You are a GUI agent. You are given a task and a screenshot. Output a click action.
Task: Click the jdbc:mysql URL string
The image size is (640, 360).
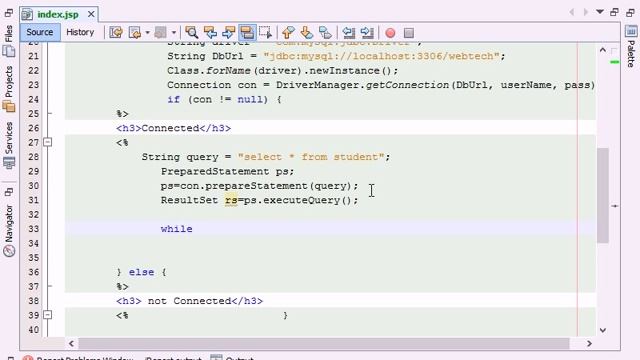(x=381, y=56)
